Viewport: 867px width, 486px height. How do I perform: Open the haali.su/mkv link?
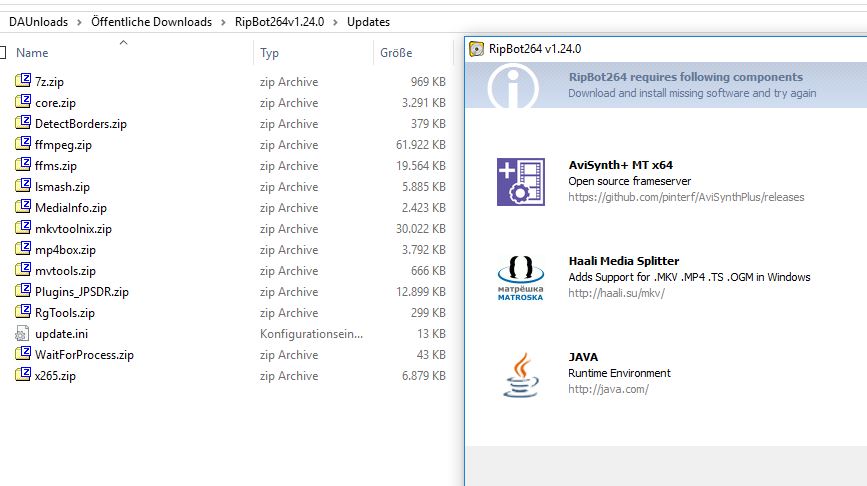coord(617,293)
